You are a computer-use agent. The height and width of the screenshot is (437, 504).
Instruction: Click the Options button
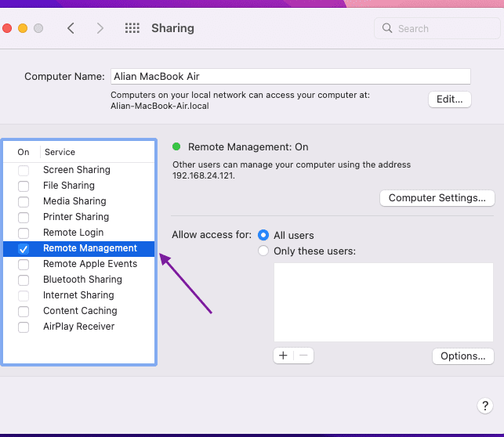[x=462, y=356]
